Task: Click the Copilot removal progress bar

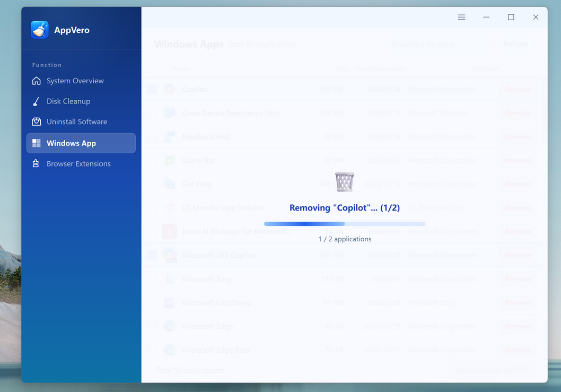Action: pyautogui.click(x=345, y=224)
